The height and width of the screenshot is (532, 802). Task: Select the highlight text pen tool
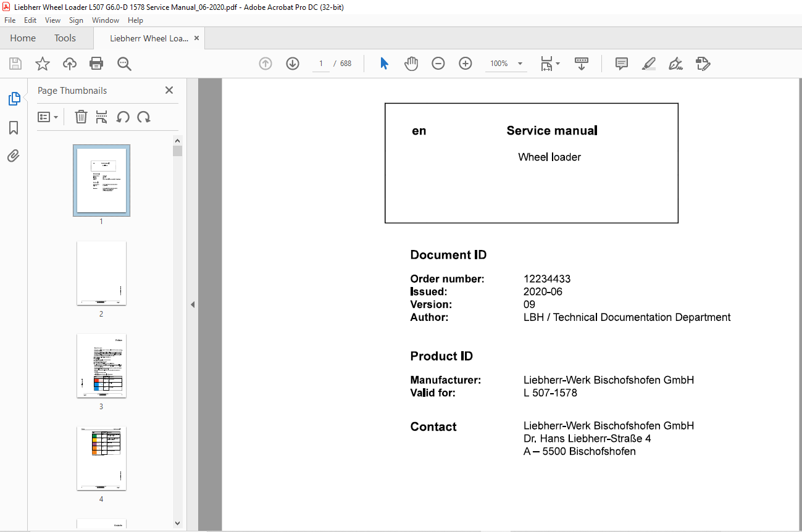click(x=648, y=64)
